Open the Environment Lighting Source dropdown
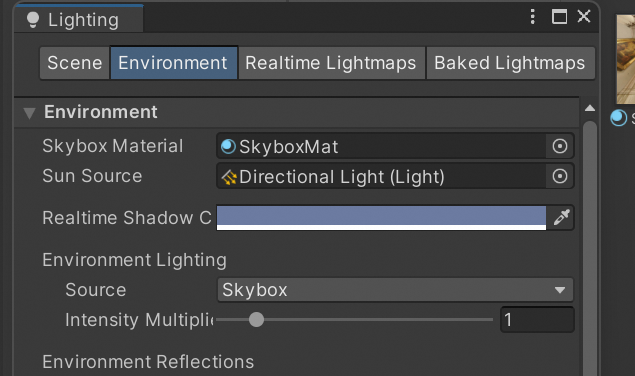This screenshot has width=635, height=376. pyautogui.click(x=395, y=290)
